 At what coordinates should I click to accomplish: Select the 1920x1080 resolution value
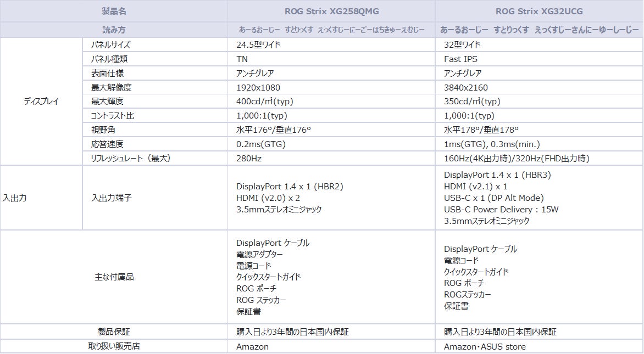[x=258, y=87]
